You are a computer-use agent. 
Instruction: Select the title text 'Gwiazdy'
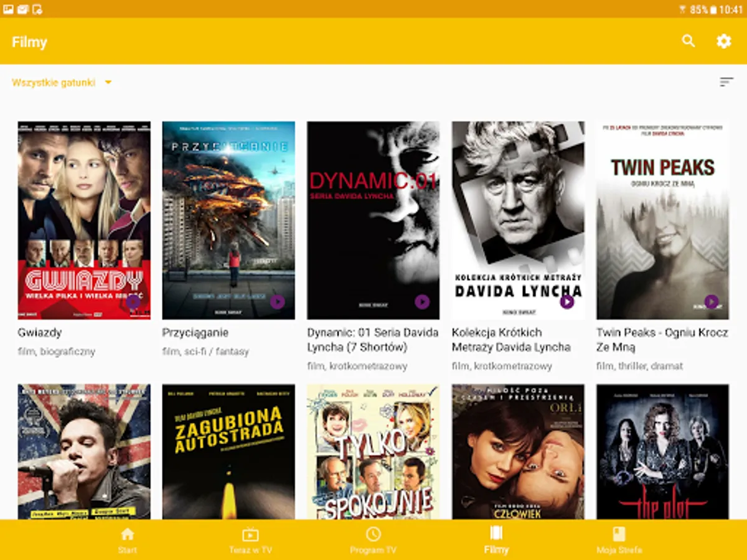click(x=40, y=333)
